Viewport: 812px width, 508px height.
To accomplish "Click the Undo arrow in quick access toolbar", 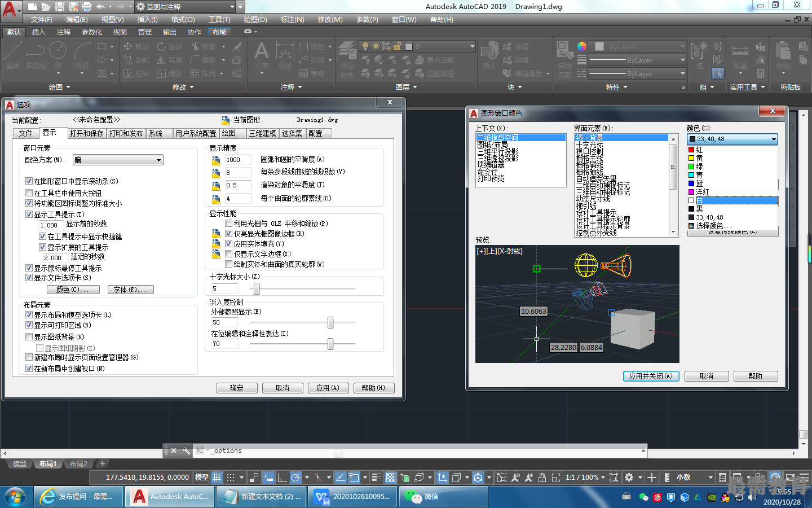I will [x=100, y=7].
